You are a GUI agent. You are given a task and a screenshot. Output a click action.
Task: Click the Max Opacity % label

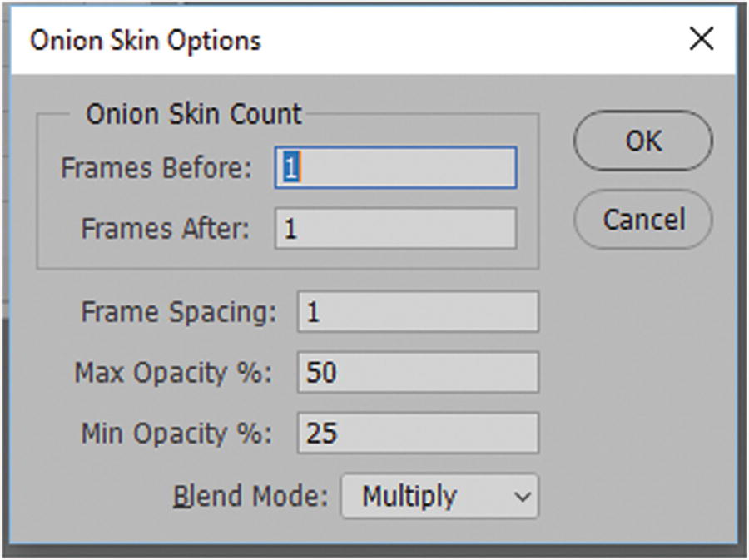pos(173,373)
